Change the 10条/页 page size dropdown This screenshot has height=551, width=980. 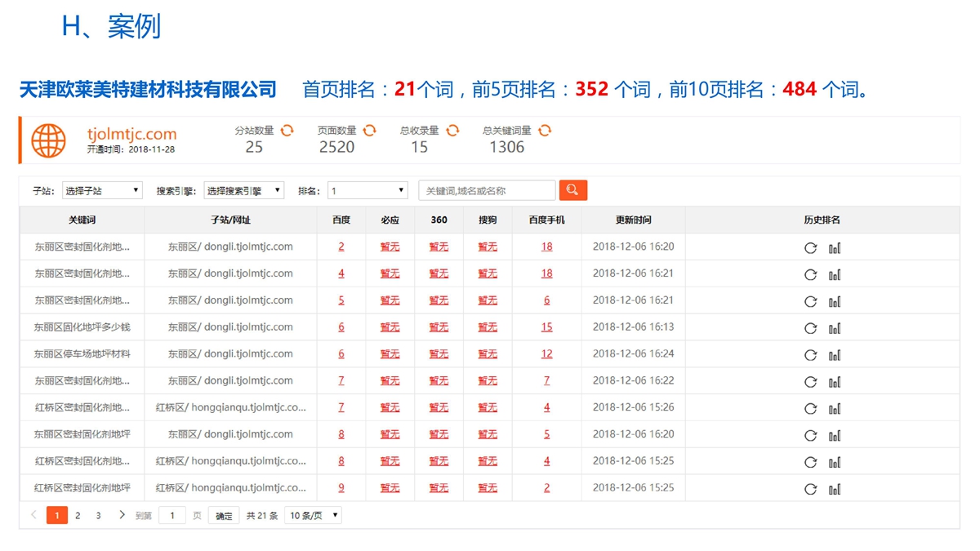click(x=313, y=516)
